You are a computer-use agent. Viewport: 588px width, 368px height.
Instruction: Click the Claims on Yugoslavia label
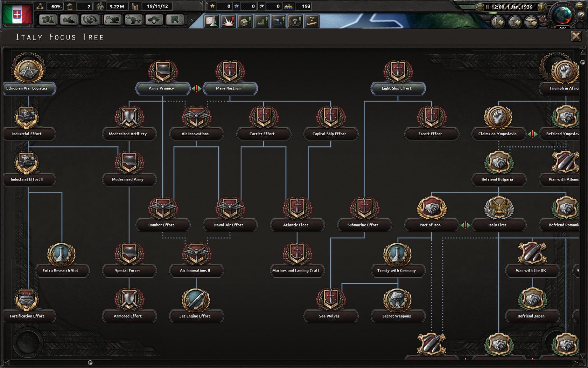coord(497,134)
